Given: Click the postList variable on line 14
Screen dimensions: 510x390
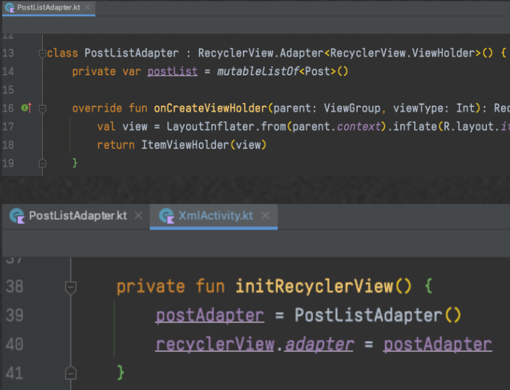Looking at the screenshot, I should coord(172,71).
